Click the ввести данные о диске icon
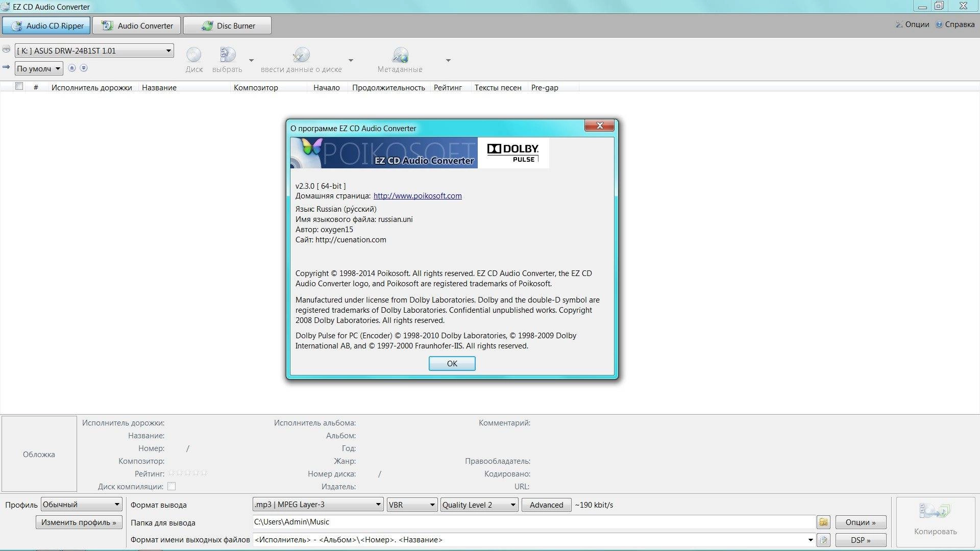The height and width of the screenshot is (551, 980). [301, 55]
